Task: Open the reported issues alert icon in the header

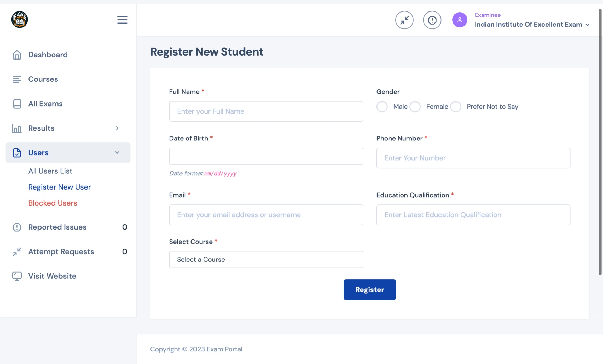Action: (432, 20)
